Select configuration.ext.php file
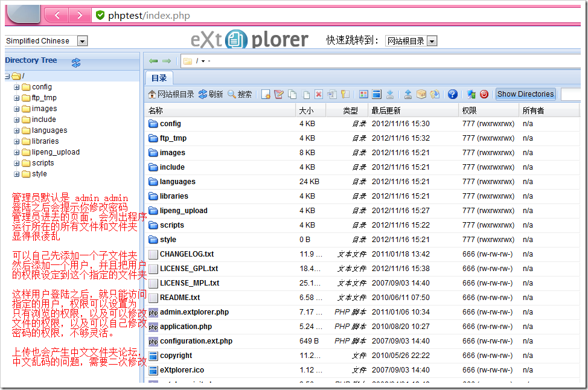Screen dimensions: 588x390 196,341
